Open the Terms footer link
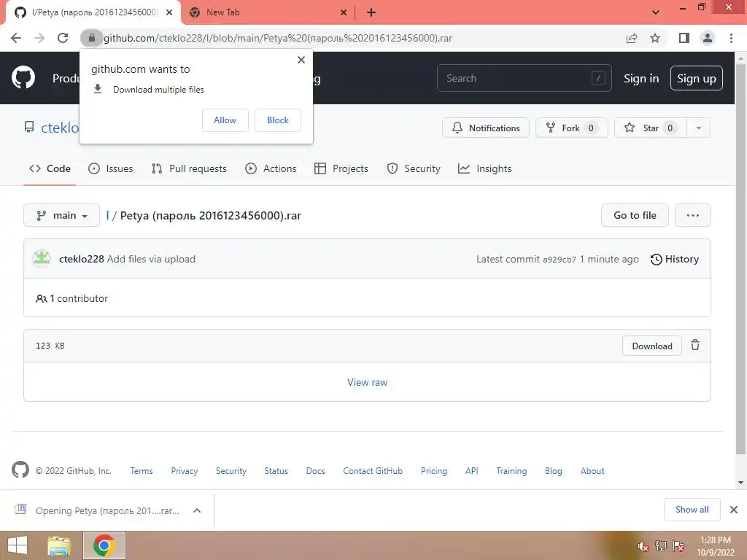Image resolution: width=747 pixels, height=560 pixels. point(142,470)
